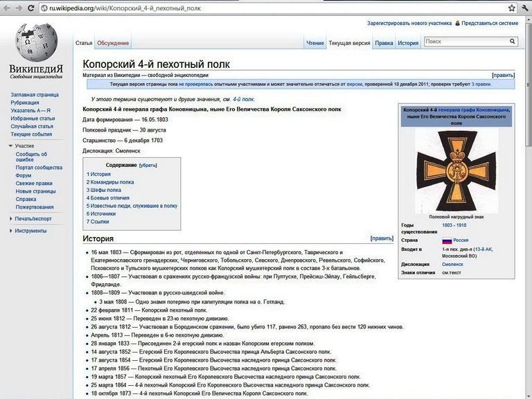Hide contents via убрать link

148,166
